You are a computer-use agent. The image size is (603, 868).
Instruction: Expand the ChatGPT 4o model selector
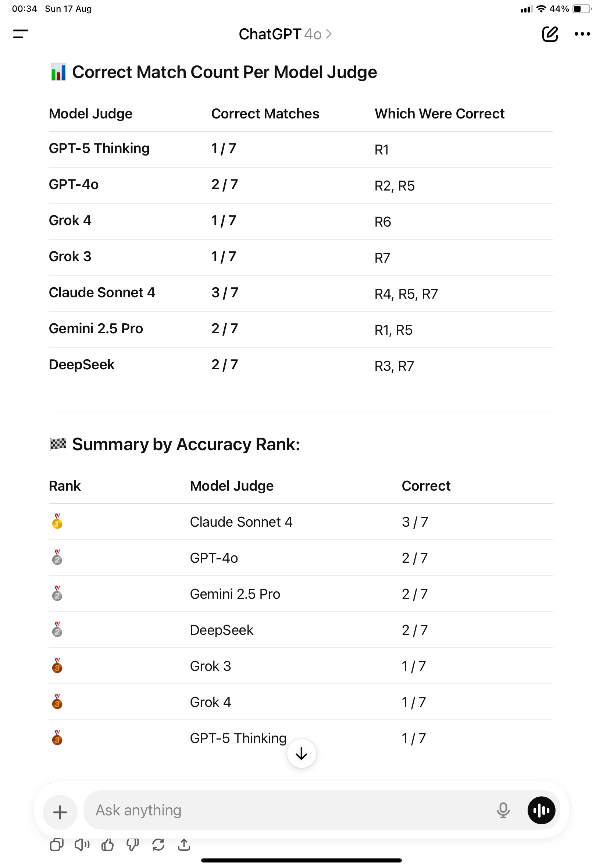pos(285,34)
